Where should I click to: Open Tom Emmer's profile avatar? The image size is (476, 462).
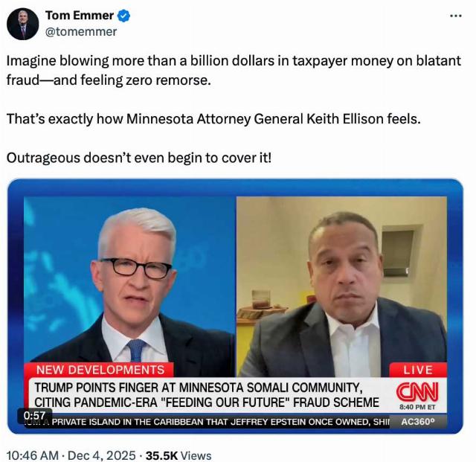point(23,25)
